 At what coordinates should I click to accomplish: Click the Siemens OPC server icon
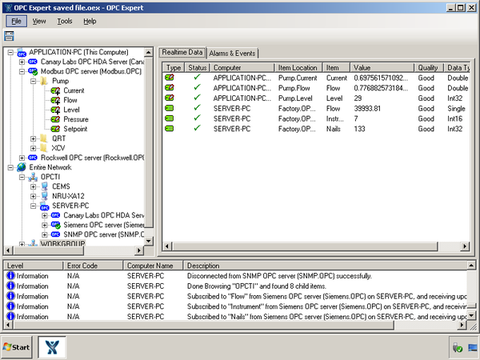(x=56, y=225)
